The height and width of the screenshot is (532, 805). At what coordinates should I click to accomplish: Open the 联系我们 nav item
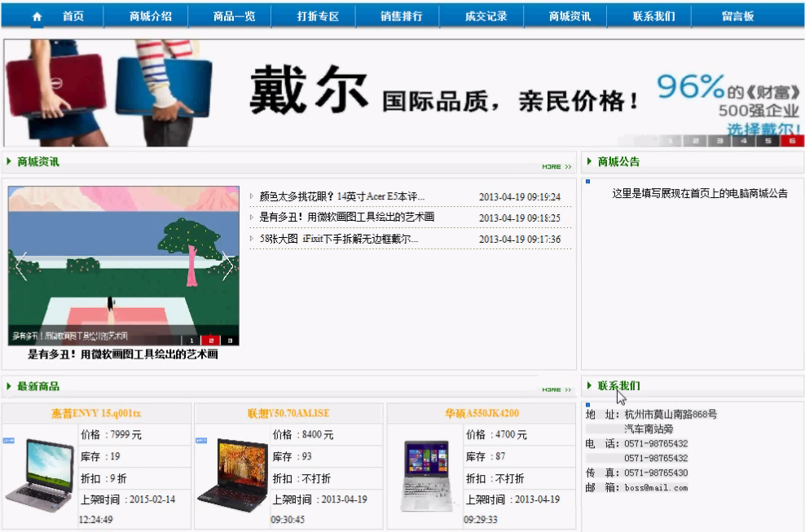[653, 16]
